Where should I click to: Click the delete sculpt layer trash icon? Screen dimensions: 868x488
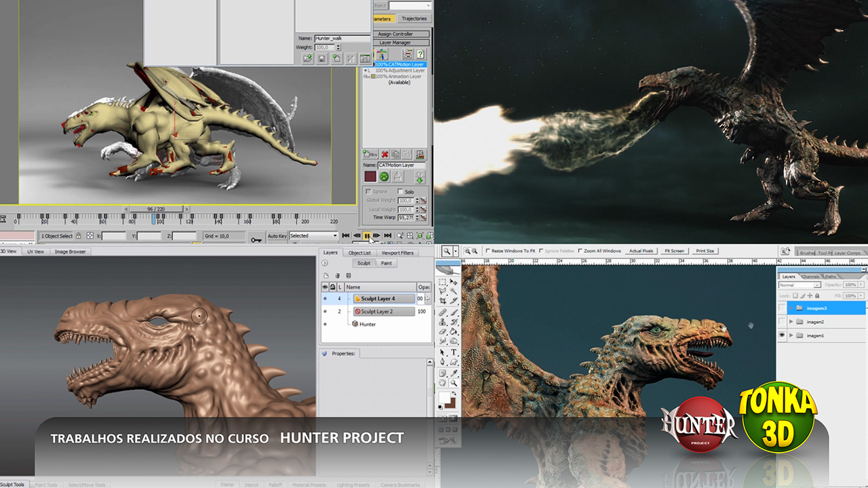tap(337, 275)
